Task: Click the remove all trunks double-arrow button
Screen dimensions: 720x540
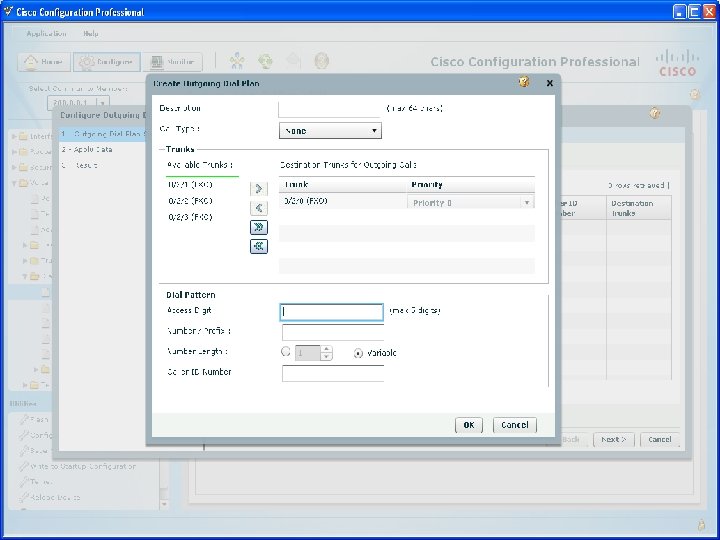Action: (x=259, y=246)
